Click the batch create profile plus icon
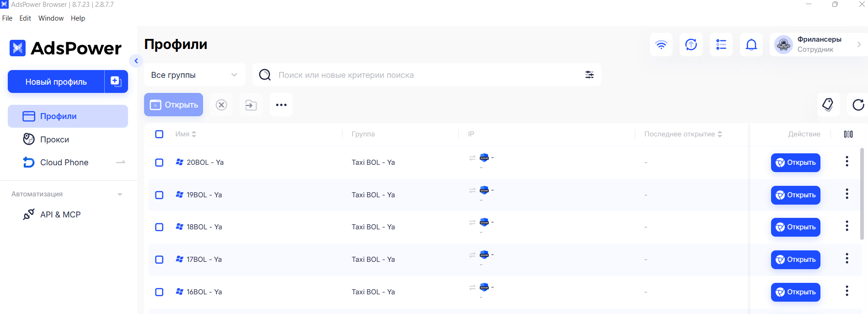This screenshot has height=314, width=868. coord(116,81)
